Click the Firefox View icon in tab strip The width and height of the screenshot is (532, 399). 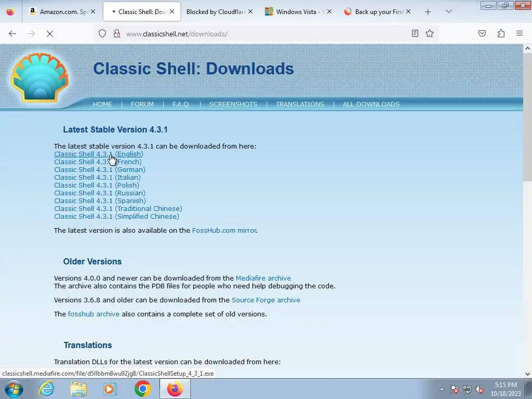click(x=10, y=11)
